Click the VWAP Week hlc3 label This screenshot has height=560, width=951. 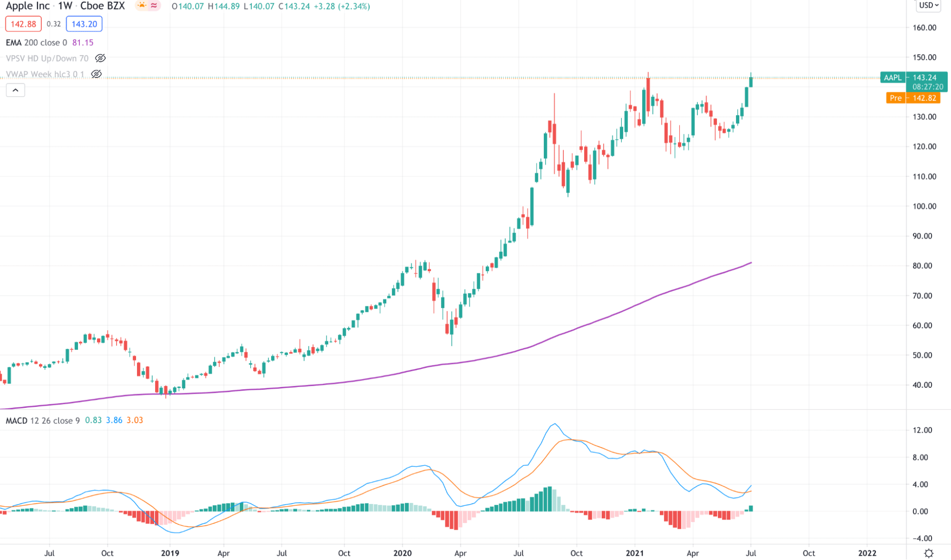(x=45, y=74)
